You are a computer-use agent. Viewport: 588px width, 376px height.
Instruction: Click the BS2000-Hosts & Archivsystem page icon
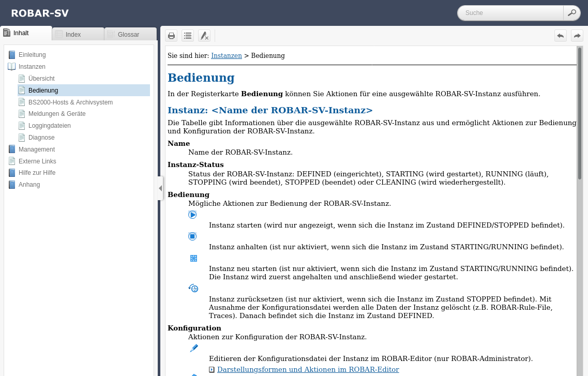[x=22, y=102]
